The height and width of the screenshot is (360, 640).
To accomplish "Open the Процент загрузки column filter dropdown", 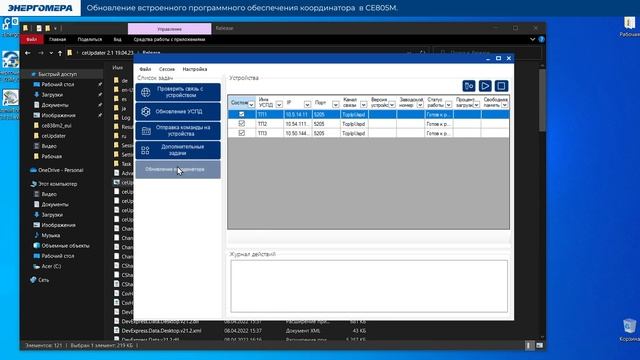I will tap(476, 105).
